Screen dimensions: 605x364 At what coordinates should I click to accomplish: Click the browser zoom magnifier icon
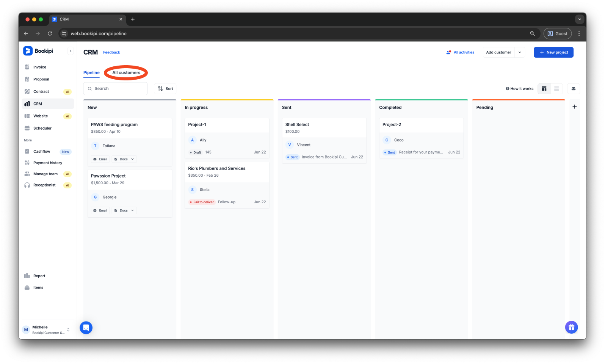click(x=532, y=34)
